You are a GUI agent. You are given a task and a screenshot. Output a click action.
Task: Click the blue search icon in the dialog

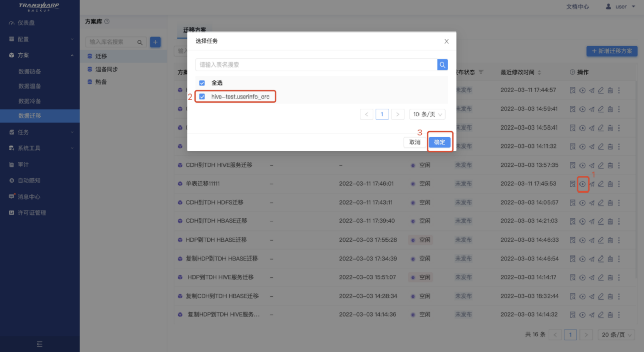point(442,65)
